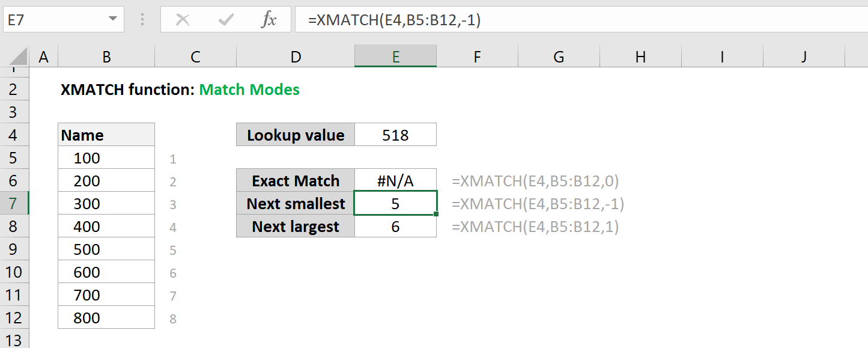
Task: Select the Lookup value cell containing 518
Action: (x=395, y=134)
